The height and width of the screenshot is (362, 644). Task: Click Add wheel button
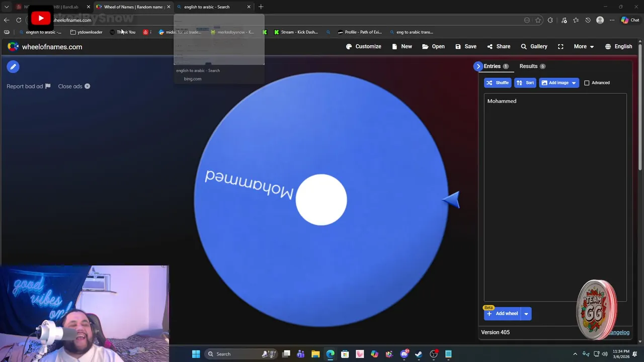[502, 314]
